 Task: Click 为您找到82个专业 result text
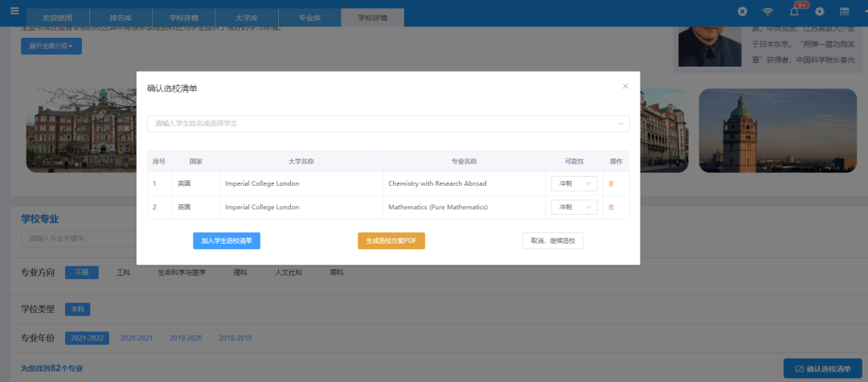(52, 368)
